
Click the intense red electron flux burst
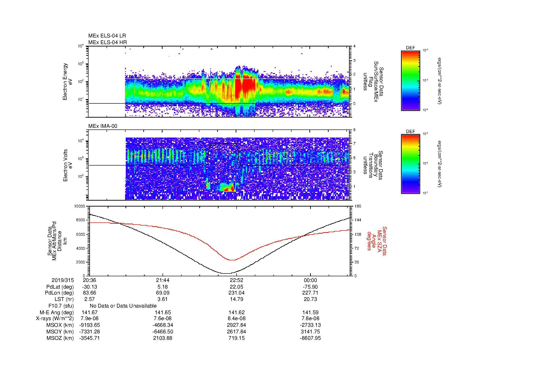pyautogui.click(x=245, y=83)
